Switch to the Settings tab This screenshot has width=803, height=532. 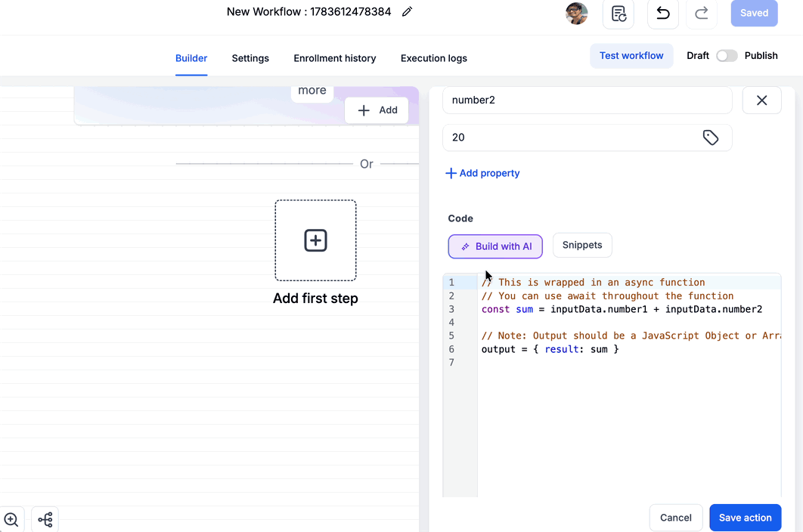point(250,58)
